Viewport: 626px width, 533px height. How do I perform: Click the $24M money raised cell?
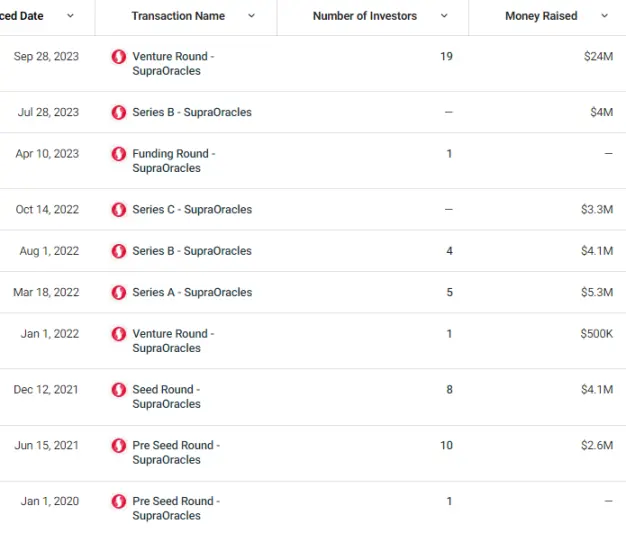[x=598, y=57]
